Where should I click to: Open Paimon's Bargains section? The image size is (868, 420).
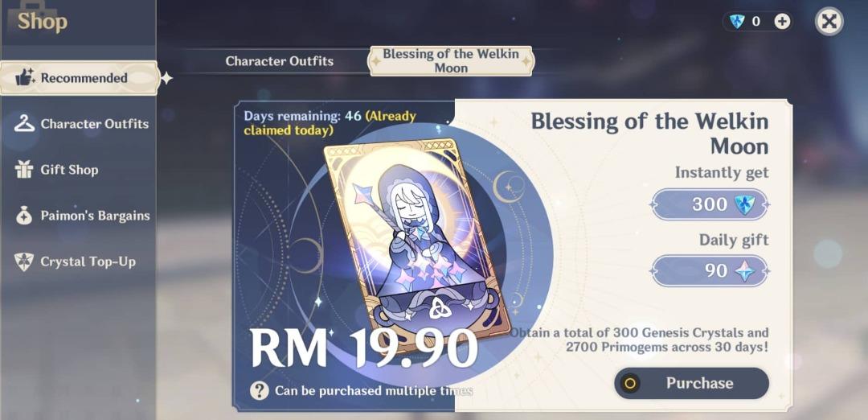[81, 216]
